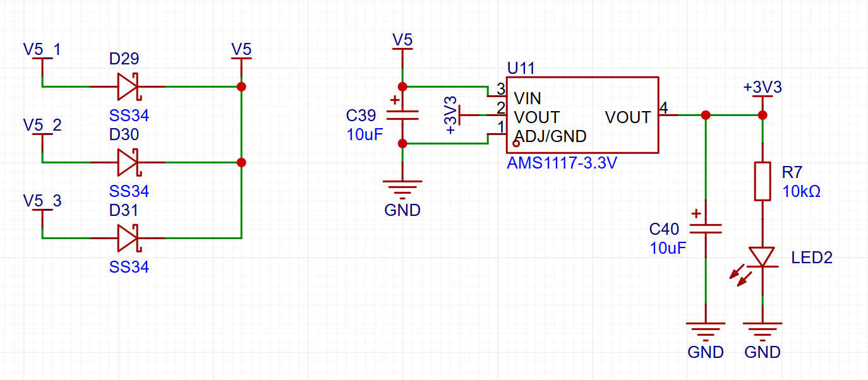Select the SS34 value under D29
The width and height of the screenshot is (868, 380).
point(129,117)
